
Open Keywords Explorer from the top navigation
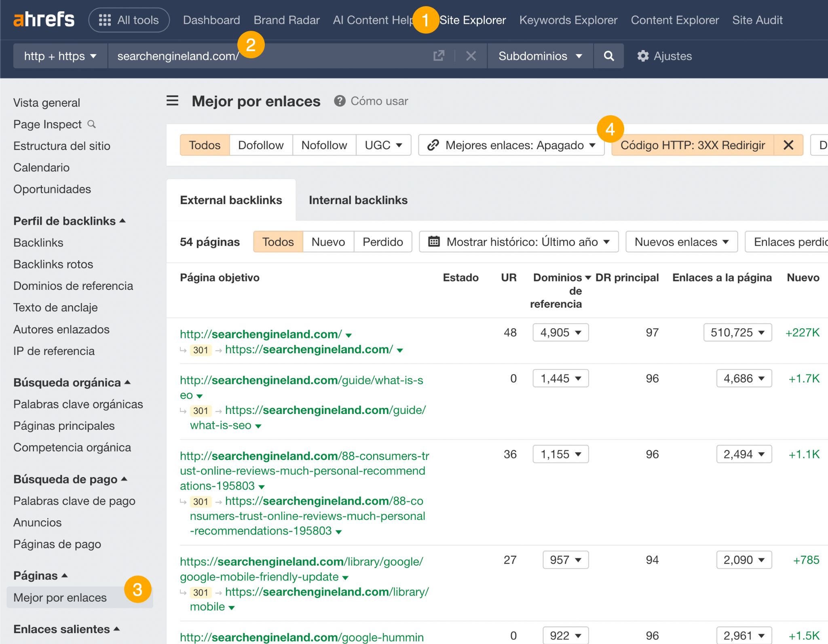[568, 20]
